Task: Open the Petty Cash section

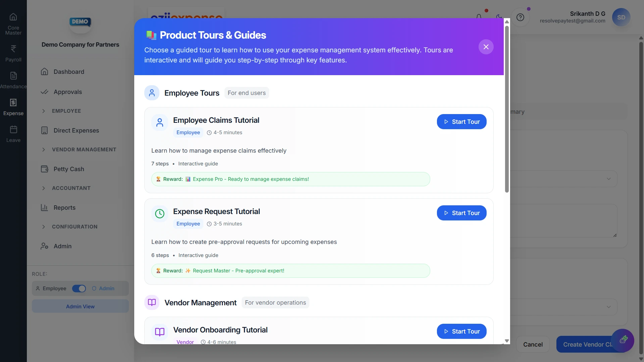Action: point(69,169)
